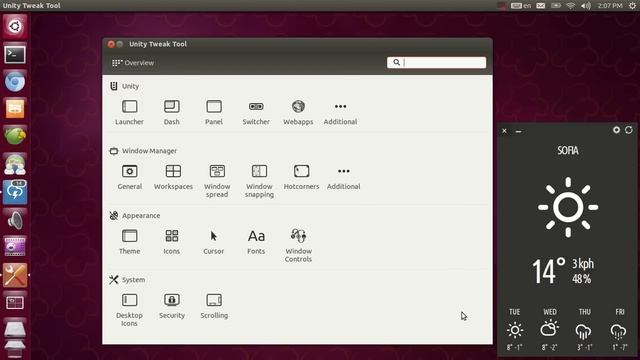The height and width of the screenshot is (360, 640).
Task: Minimize the weather widget
Action: 518,131
